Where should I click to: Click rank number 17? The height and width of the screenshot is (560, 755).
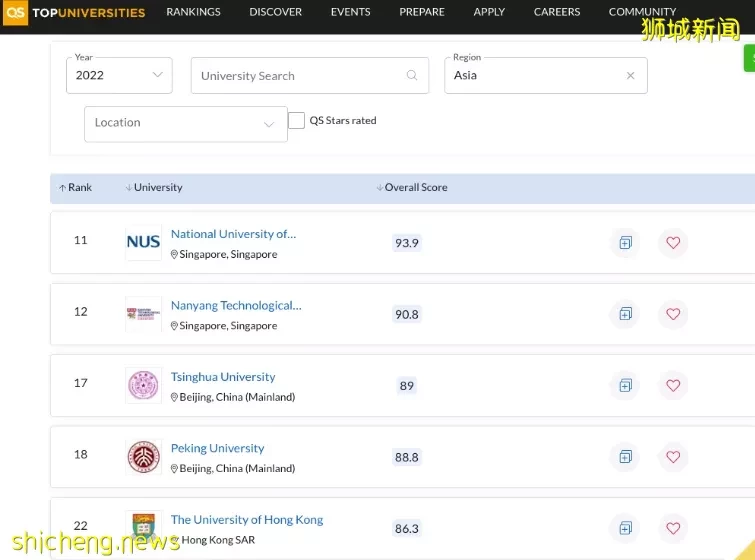coord(80,383)
